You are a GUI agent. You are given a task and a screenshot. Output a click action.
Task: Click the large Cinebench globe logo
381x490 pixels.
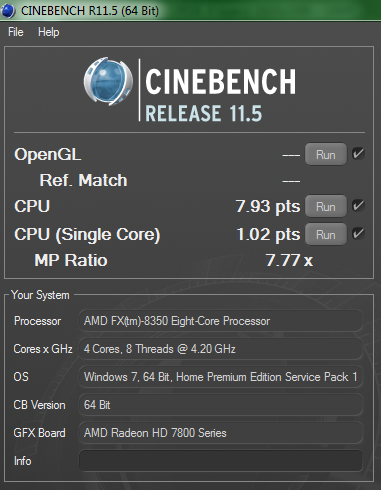click(x=108, y=81)
